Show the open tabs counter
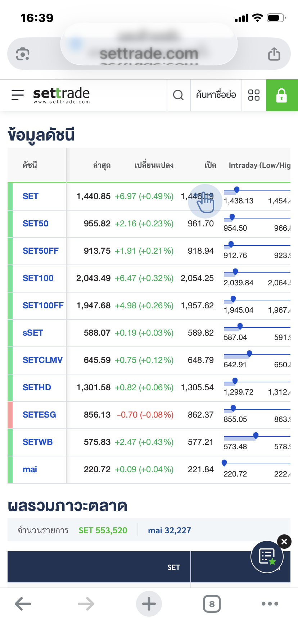This screenshot has height=644, width=298. 212,604
